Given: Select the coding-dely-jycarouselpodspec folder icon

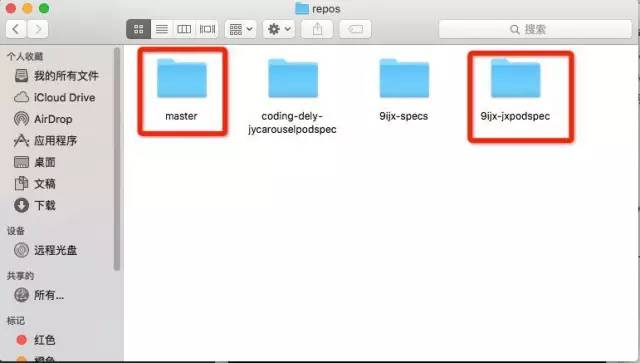Looking at the screenshot, I should (293, 78).
